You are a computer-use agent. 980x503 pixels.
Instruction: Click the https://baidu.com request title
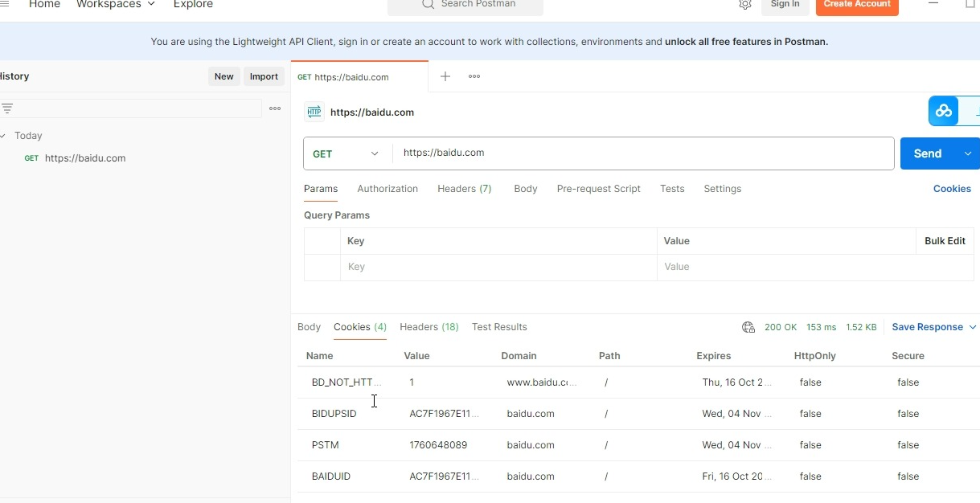coord(372,112)
